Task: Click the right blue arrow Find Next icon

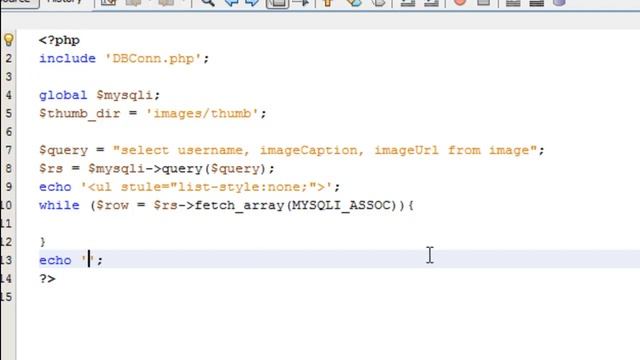Action: pos(252,2)
